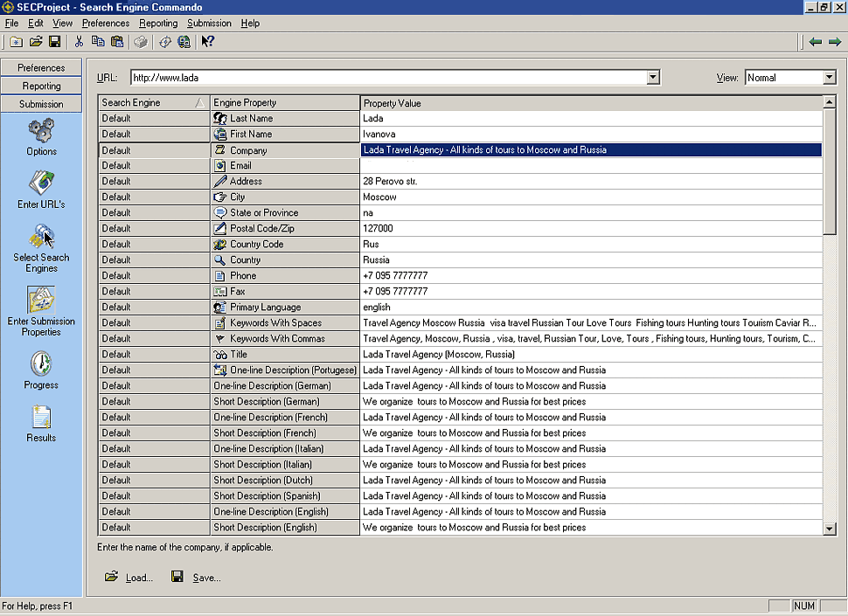Screen dimensions: 848x616
Task: Click the greyed-out Print icon in the toolbar
Action: point(141,42)
